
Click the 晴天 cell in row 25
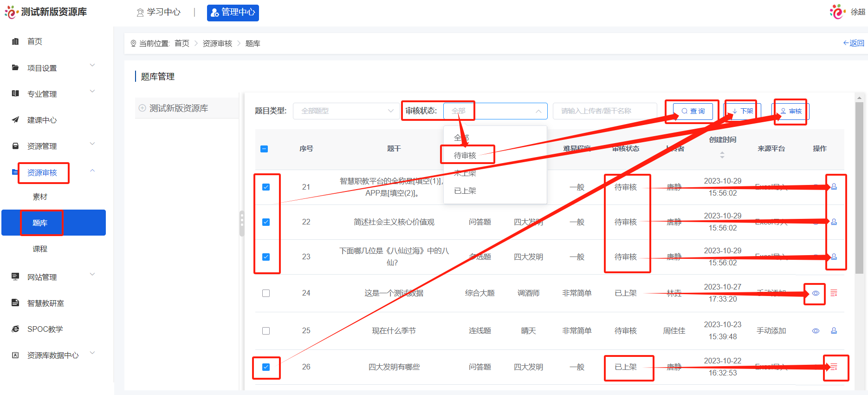click(528, 331)
